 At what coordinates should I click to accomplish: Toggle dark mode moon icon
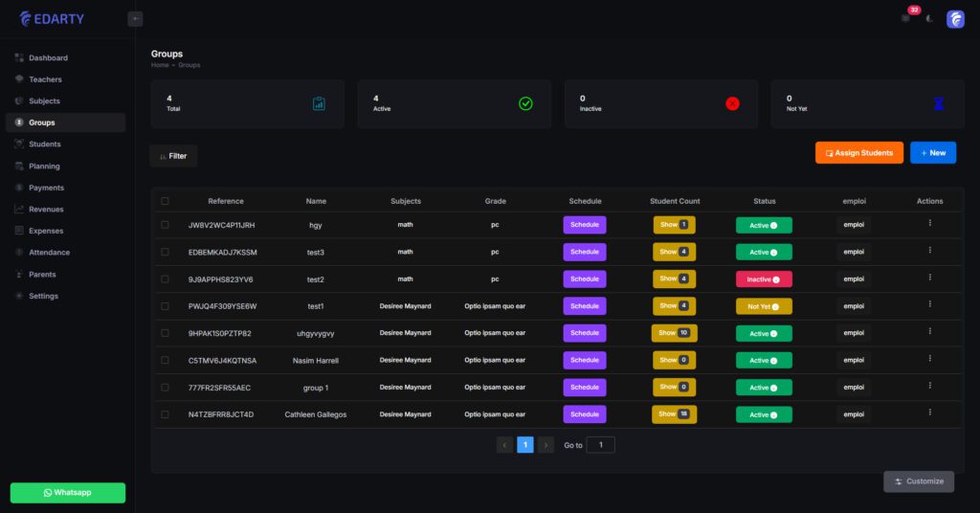coord(929,19)
